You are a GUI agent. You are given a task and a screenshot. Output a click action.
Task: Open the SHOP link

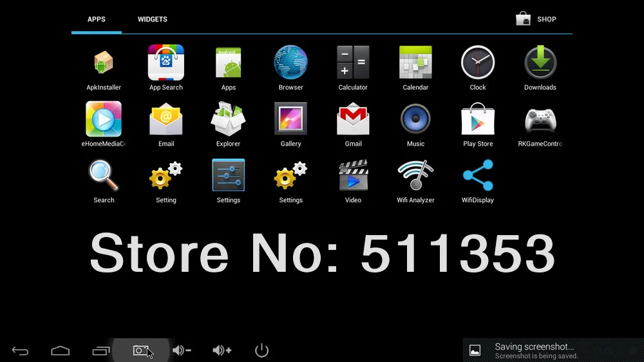pos(536,19)
